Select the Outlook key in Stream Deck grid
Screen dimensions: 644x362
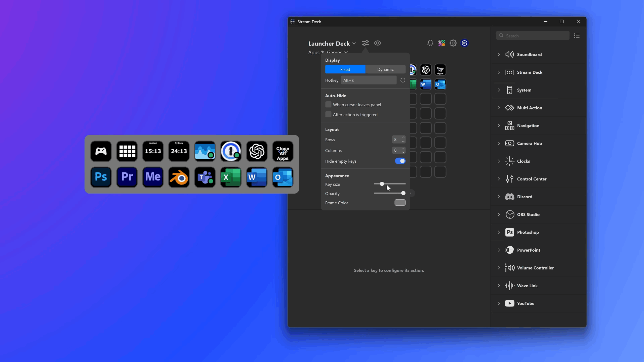440,84
